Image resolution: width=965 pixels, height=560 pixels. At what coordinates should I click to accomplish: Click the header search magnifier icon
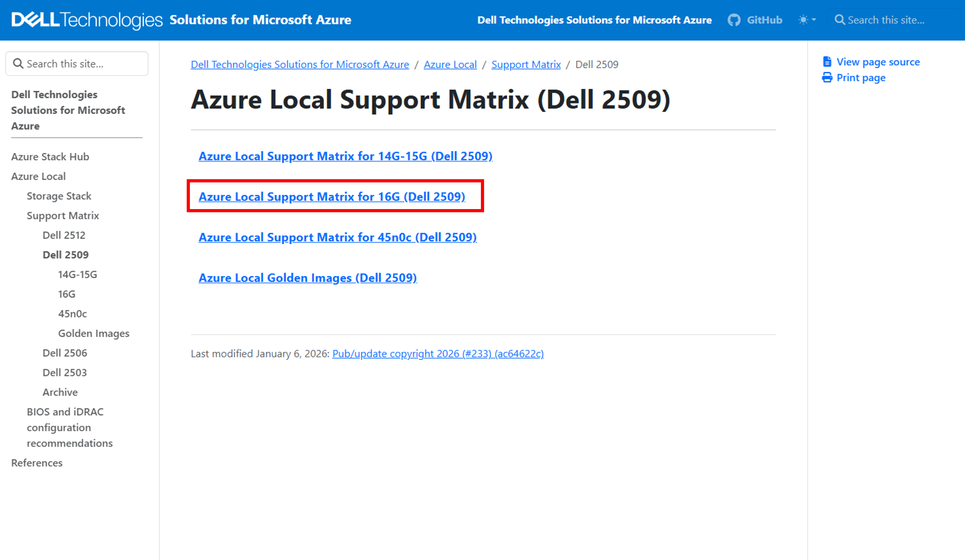pos(839,20)
